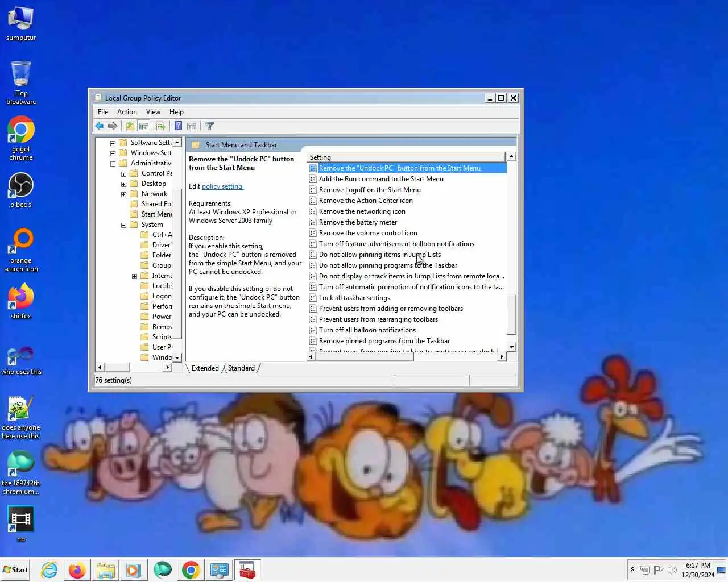728x582 pixels.
Task: Expand the Desktop tree node
Action: coord(123,184)
